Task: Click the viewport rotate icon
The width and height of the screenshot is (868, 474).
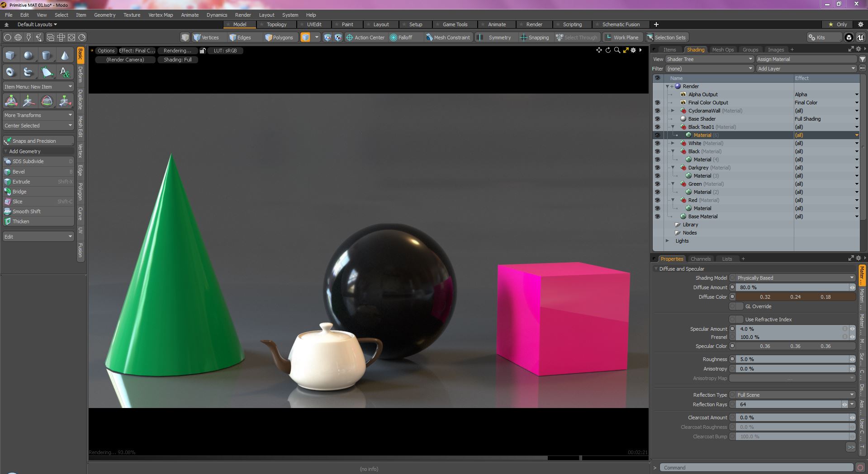Action: [x=608, y=50]
